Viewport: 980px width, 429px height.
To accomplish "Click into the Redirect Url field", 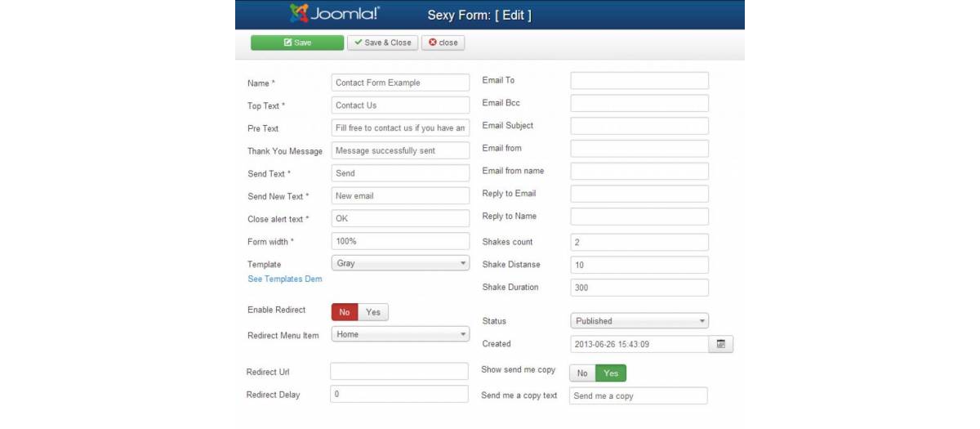I will (x=399, y=372).
